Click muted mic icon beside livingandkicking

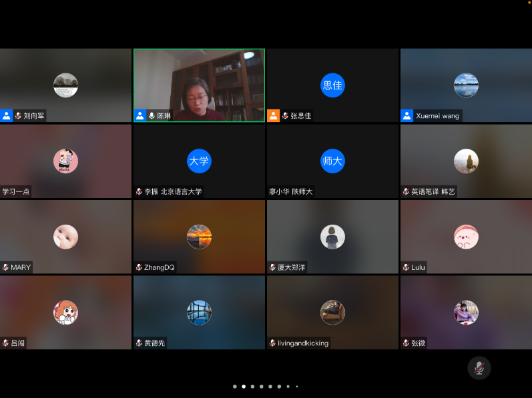point(272,343)
